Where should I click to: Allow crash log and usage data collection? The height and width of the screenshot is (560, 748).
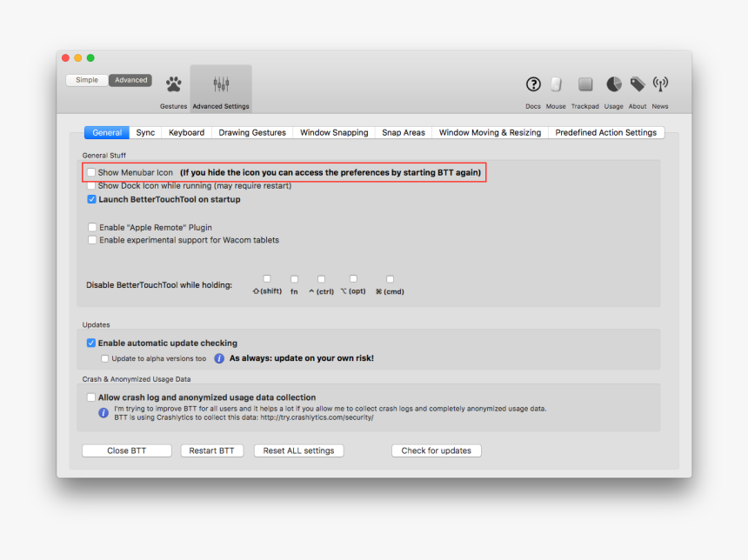pyautogui.click(x=91, y=397)
